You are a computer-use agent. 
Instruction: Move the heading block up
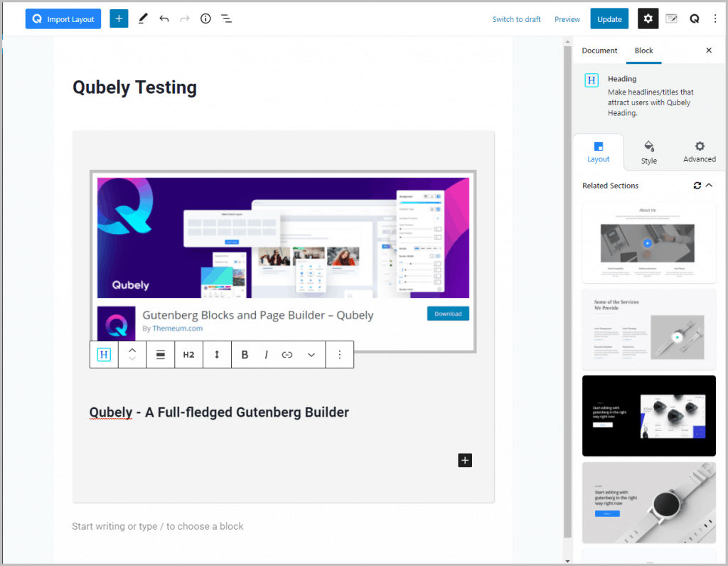tap(132, 350)
